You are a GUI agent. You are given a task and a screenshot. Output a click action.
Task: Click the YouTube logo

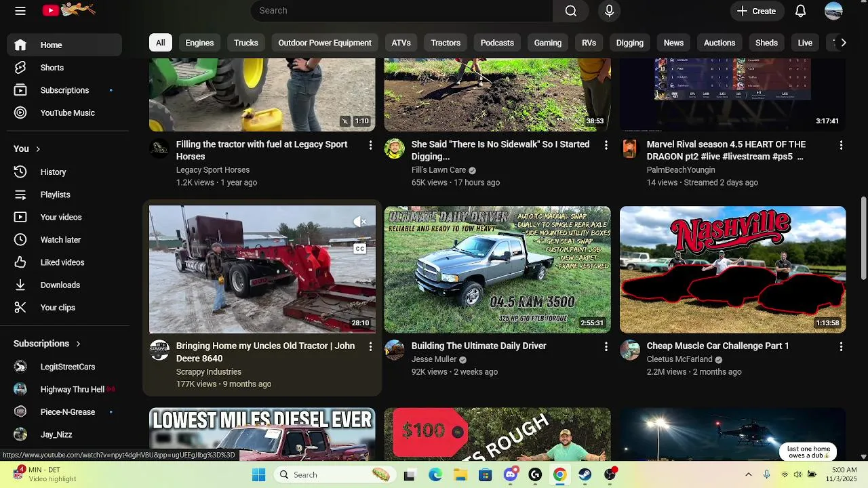click(68, 10)
